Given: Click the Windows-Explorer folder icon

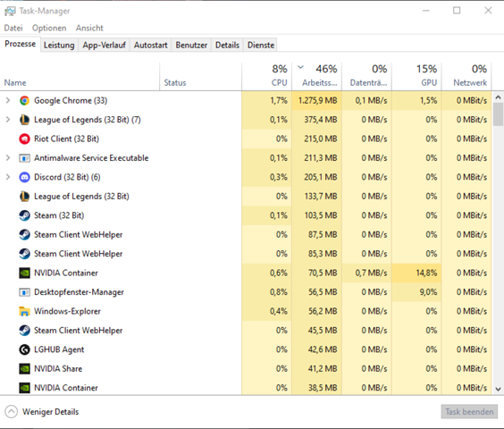Looking at the screenshot, I should [24, 311].
